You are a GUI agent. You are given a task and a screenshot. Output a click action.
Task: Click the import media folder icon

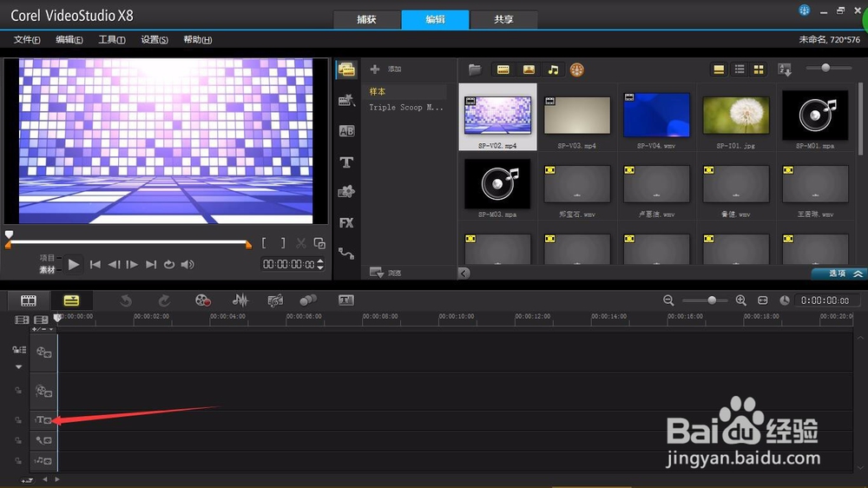coord(475,69)
